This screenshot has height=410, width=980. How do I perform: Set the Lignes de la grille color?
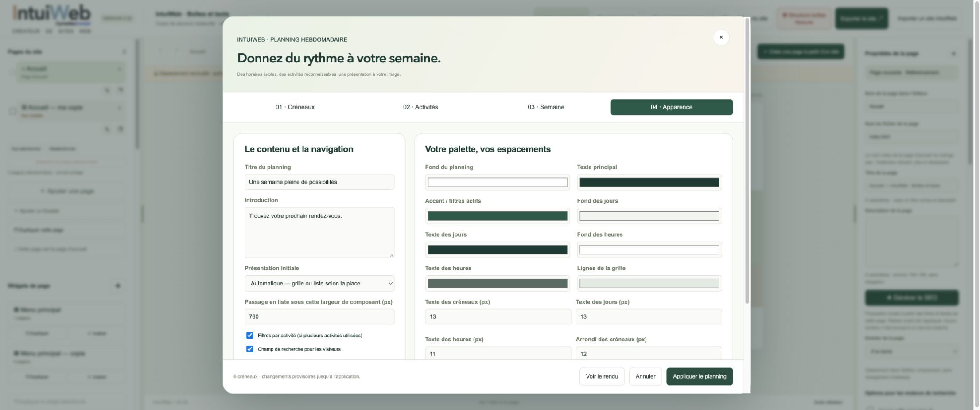pyautogui.click(x=649, y=284)
